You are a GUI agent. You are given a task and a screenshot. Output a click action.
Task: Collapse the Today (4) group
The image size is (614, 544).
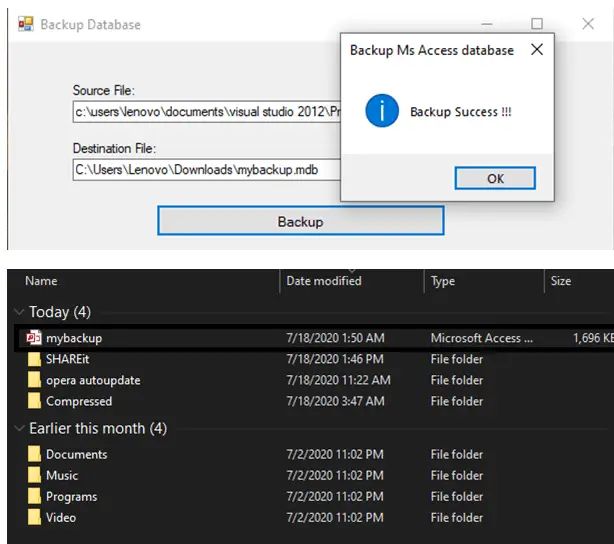click(x=18, y=312)
